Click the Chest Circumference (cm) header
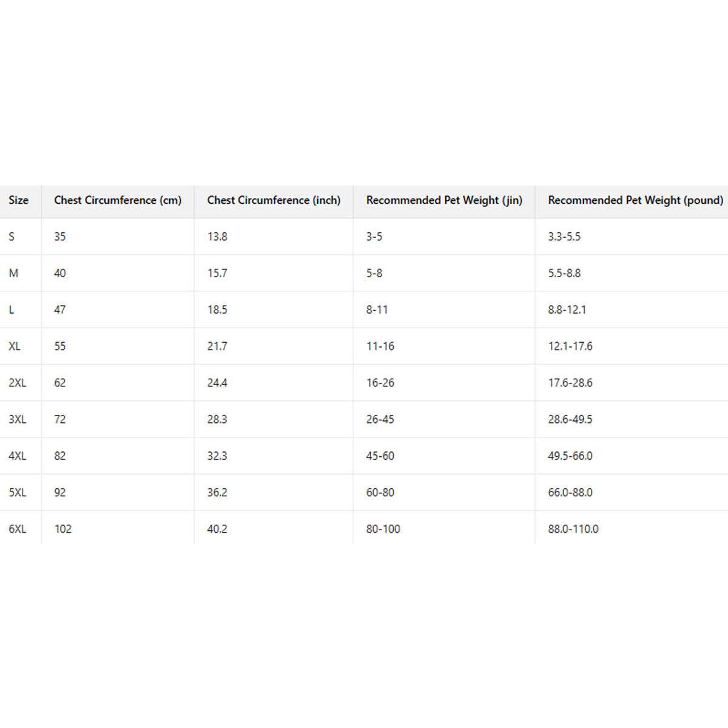This screenshot has width=728, height=728. pos(118,200)
